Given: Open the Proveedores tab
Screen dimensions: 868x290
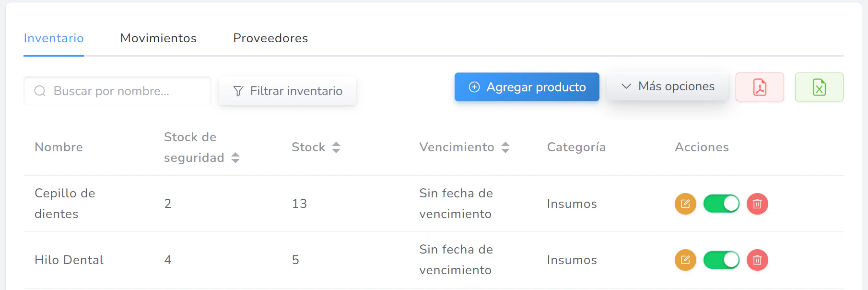Looking at the screenshot, I should click(x=270, y=38).
